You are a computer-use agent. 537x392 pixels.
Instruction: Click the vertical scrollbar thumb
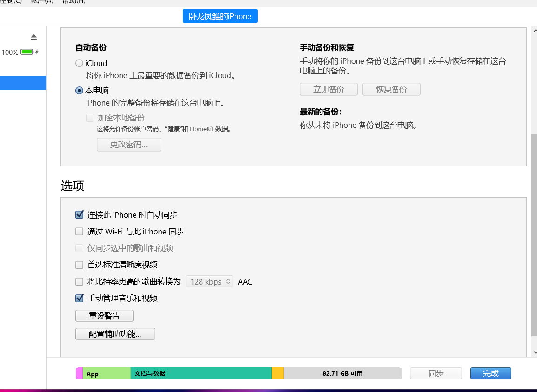(534, 233)
